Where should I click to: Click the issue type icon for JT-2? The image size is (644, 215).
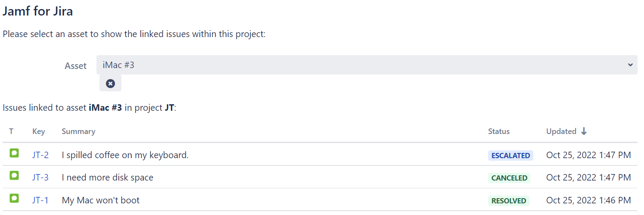click(14, 153)
